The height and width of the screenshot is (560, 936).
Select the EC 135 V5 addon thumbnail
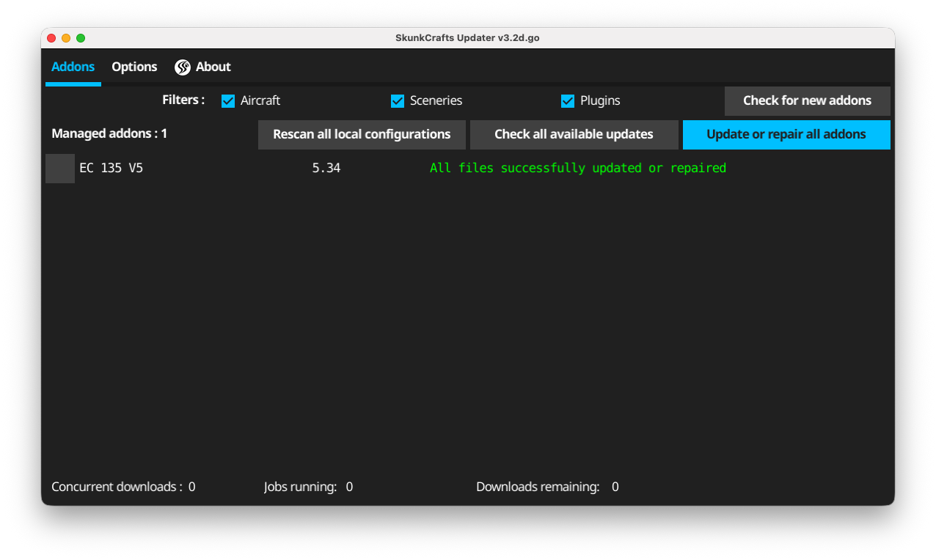pos(60,169)
